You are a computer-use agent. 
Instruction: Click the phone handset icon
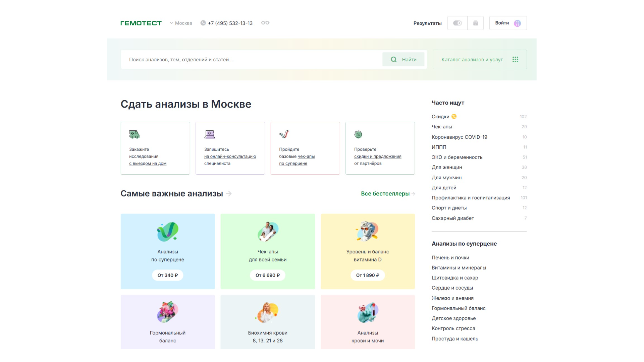coord(203,23)
